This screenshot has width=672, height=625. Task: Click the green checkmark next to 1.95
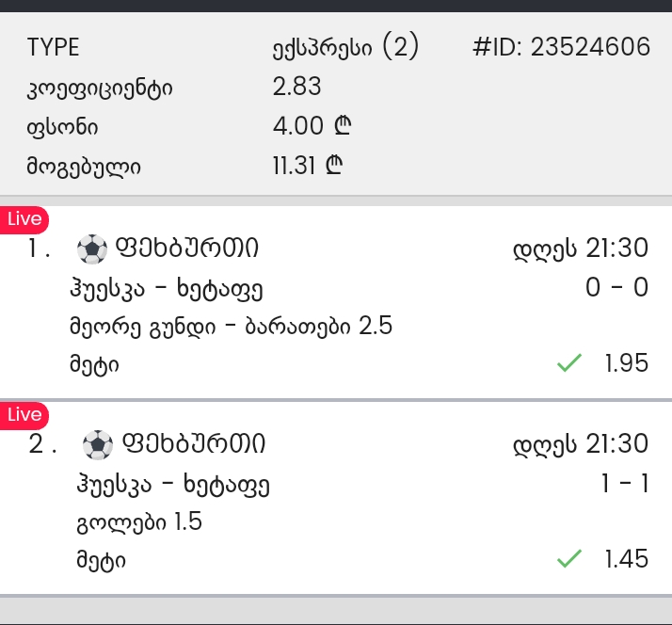[x=569, y=362]
